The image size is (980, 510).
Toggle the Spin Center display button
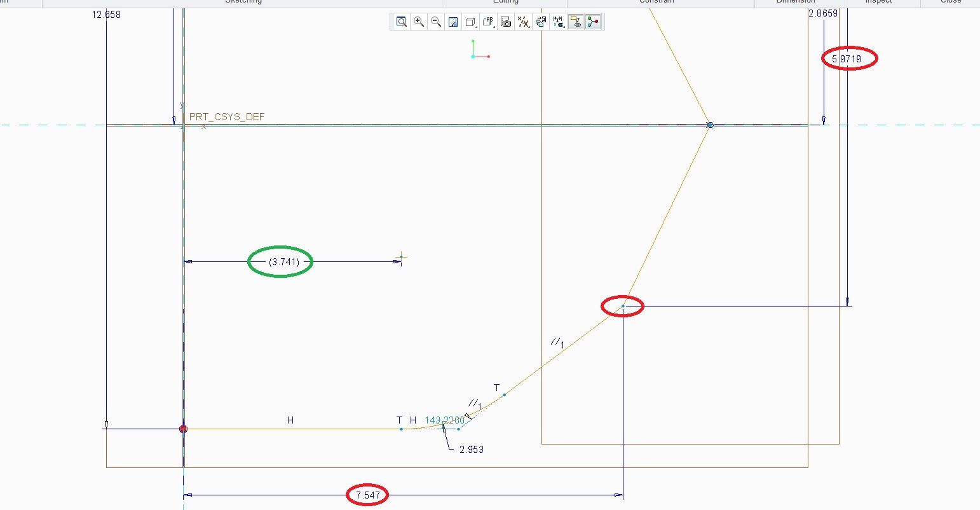point(593,22)
